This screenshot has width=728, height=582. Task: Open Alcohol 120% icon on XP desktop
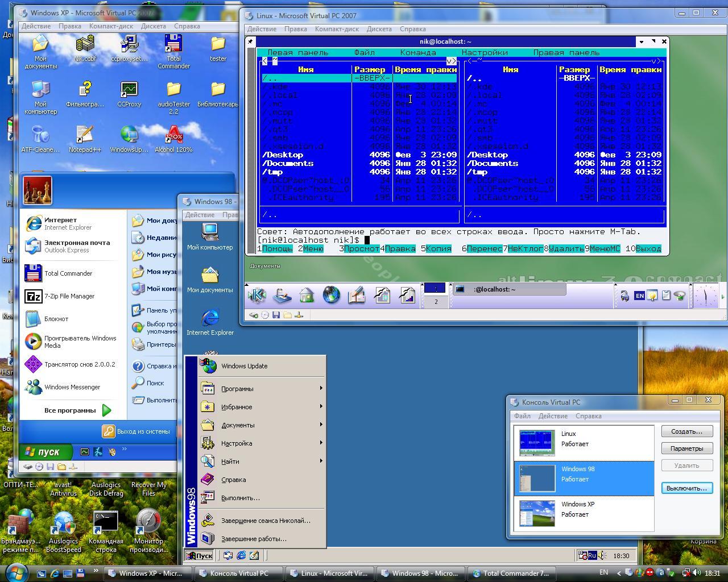pyautogui.click(x=173, y=140)
